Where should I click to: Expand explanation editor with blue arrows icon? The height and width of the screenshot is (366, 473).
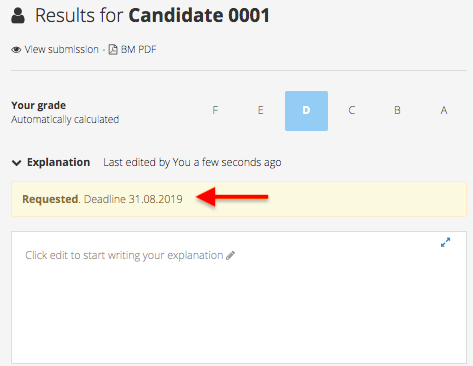pos(445,242)
